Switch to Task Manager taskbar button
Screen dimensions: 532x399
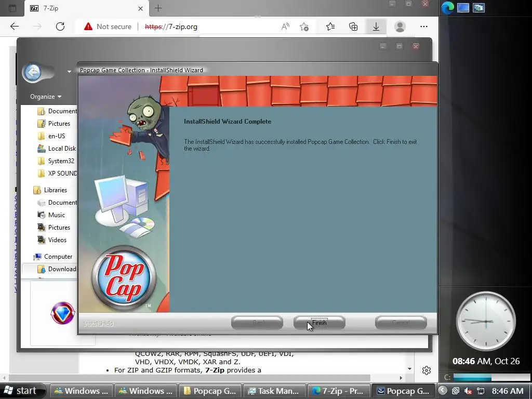(274, 391)
